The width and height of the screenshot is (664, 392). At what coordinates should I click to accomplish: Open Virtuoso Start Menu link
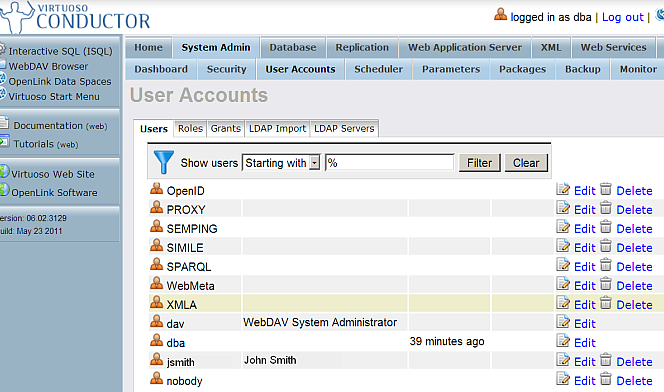(54, 97)
